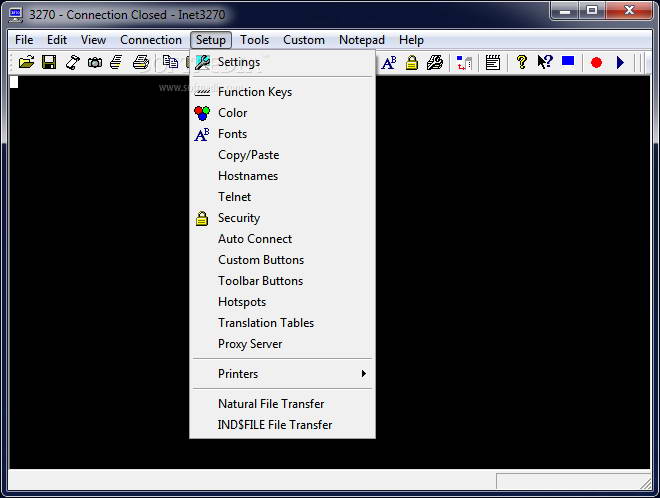Image resolution: width=660 pixels, height=498 pixels.
Task: Select Hostnames menu entry
Action: [282, 176]
